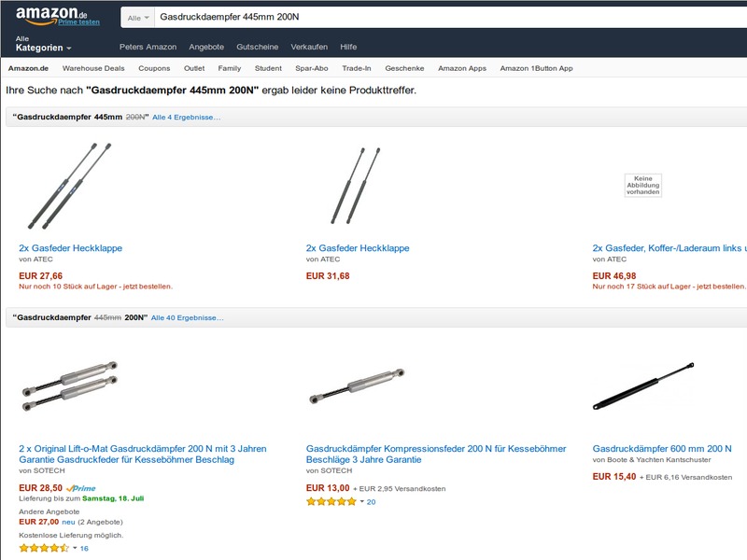This screenshot has height=560, width=747.
Task: Click star rating icons for Kompressionsfeder product
Action: tap(331, 502)
